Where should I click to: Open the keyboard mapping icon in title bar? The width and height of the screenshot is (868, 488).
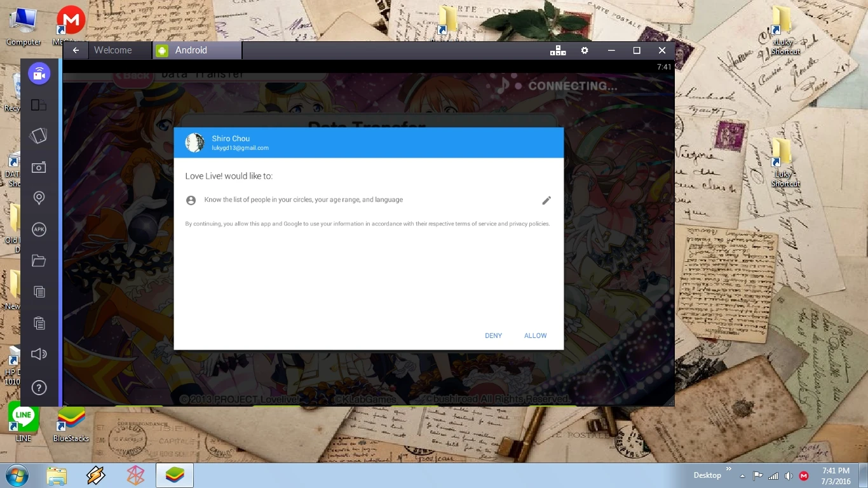pos(557,51)
